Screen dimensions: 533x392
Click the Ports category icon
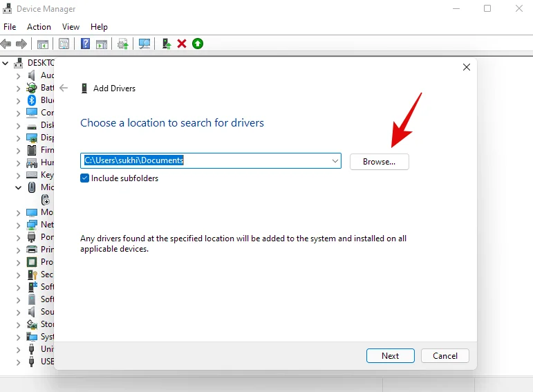[32, 237]
